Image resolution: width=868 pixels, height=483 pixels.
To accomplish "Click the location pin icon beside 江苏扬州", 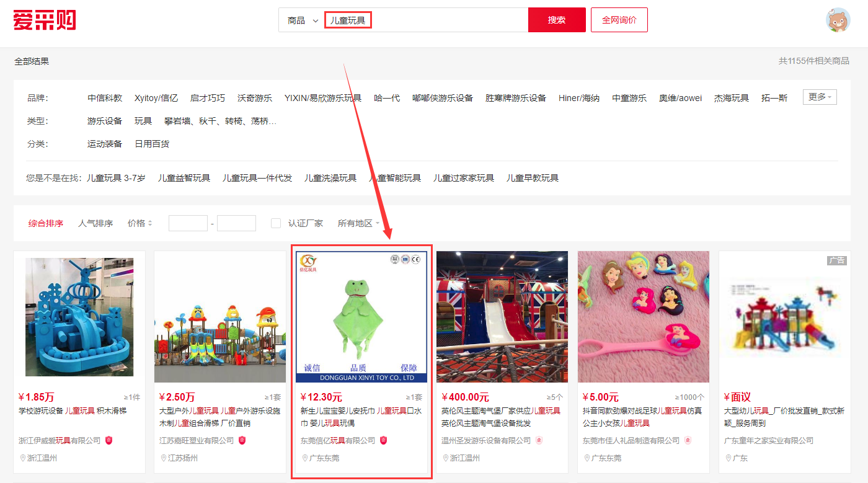I will (x=164, y=458).
